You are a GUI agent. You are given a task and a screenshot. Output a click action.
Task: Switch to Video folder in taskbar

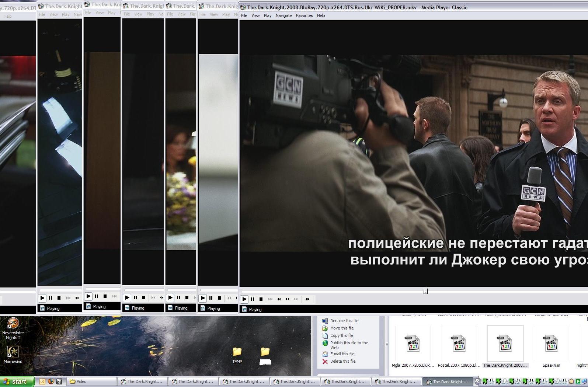[91, 381]
